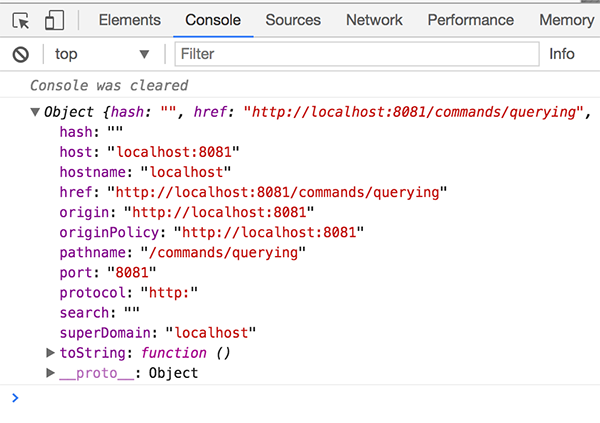Open the Network tab

click(x=374, y=20)
